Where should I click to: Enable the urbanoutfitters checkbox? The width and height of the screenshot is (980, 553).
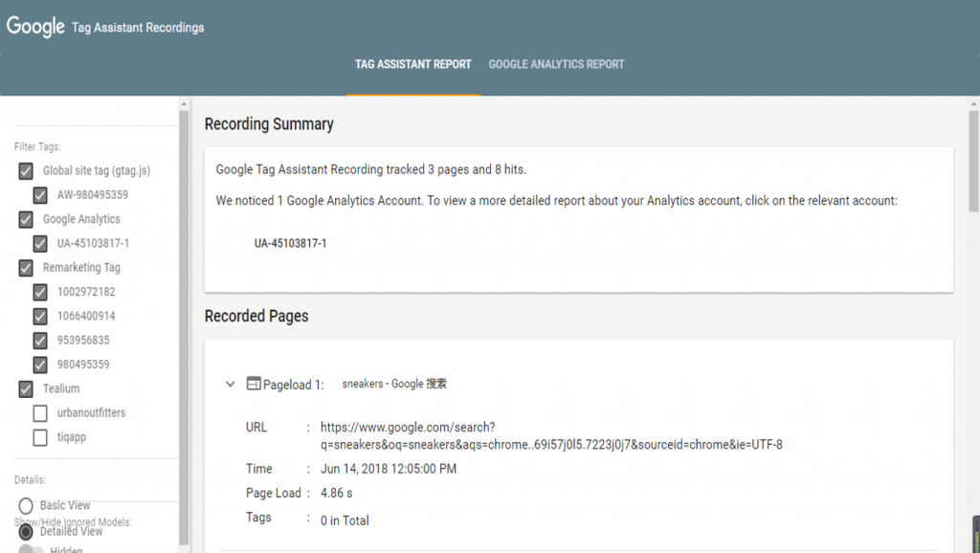40,413
